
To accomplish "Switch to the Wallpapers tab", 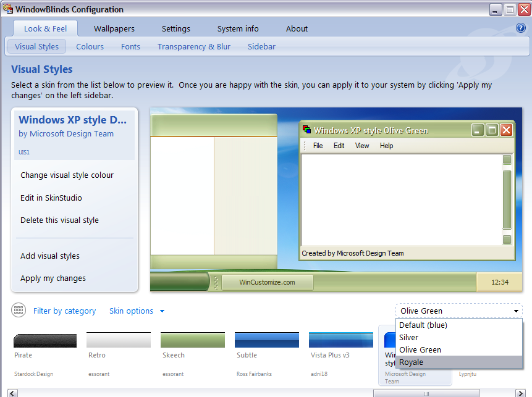I will [x=114, y=28].
